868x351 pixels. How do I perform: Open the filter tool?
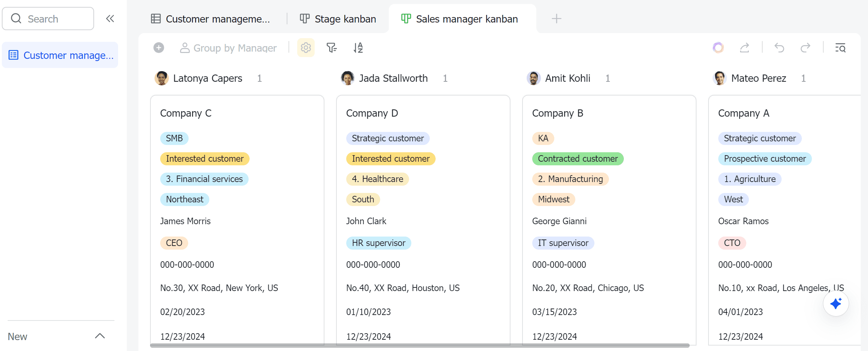point(331,48)
